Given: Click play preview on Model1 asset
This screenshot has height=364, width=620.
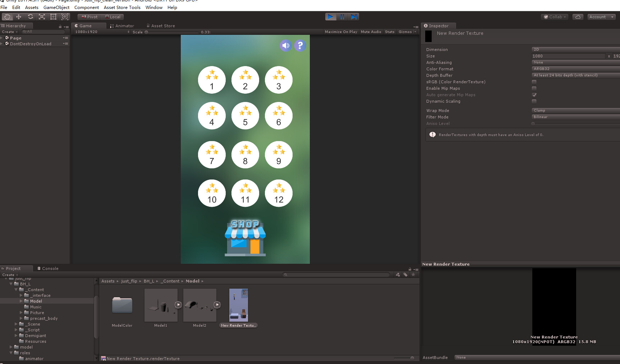Looking at the screenshot, I should pos(178,305).
